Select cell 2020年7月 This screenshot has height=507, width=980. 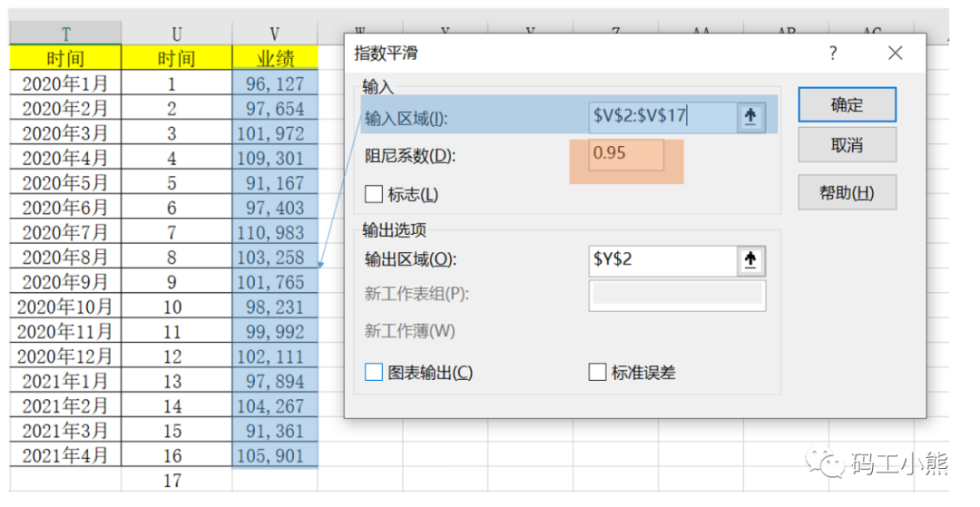(65, 231)
